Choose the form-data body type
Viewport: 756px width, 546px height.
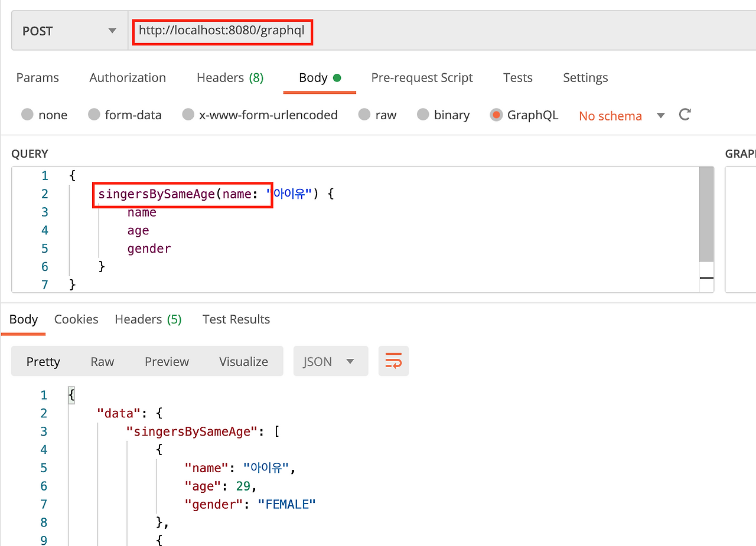coord(125,115)
